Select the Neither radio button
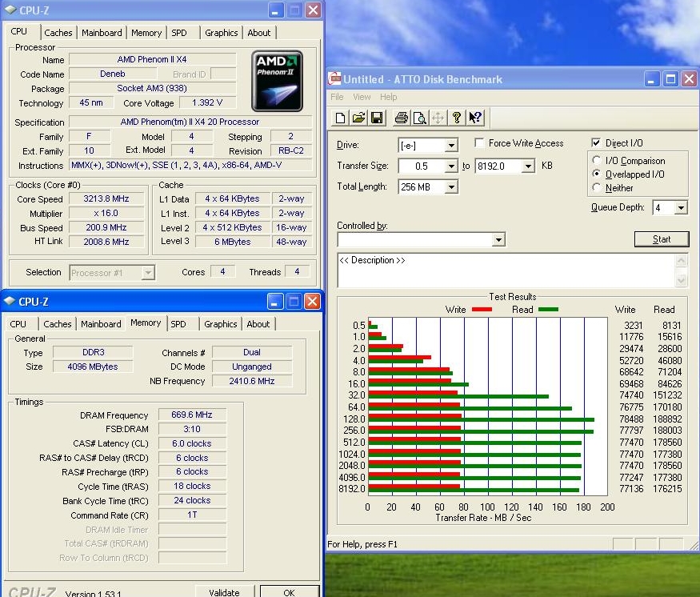The width and height of the screenshot is (700, 597). 597,187
